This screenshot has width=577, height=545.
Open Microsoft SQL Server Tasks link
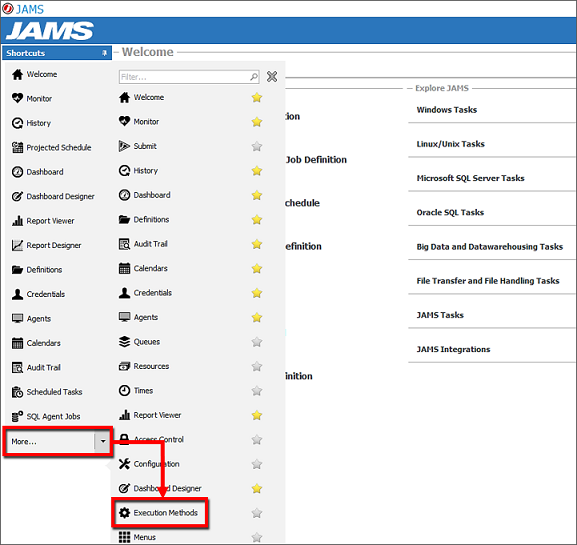click(x=470, y=178)
